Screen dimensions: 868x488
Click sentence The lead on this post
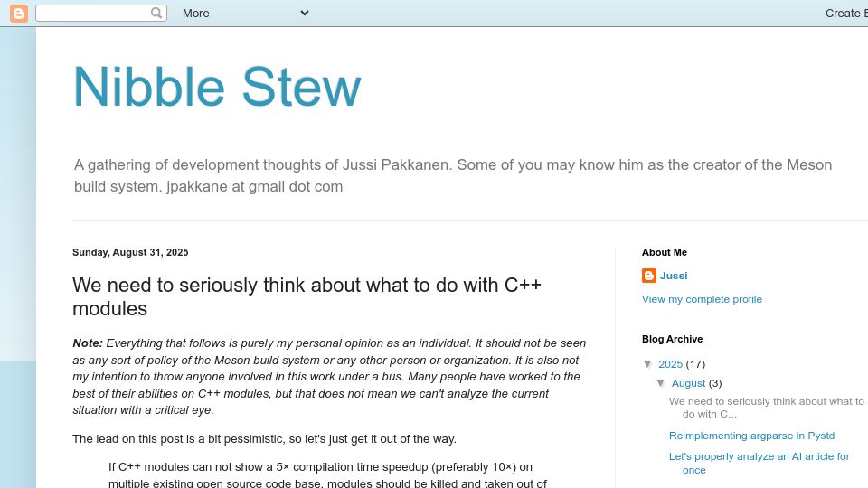click(x=264, y=439)
